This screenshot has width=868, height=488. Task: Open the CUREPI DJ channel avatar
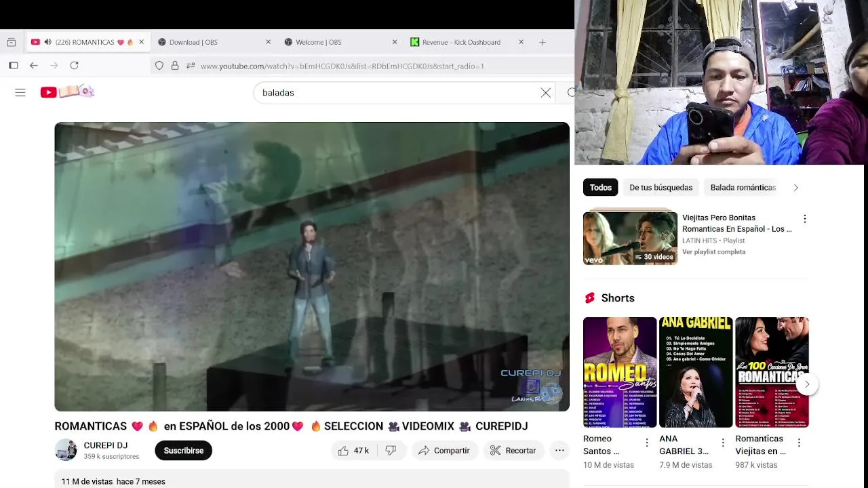(66, 450)
